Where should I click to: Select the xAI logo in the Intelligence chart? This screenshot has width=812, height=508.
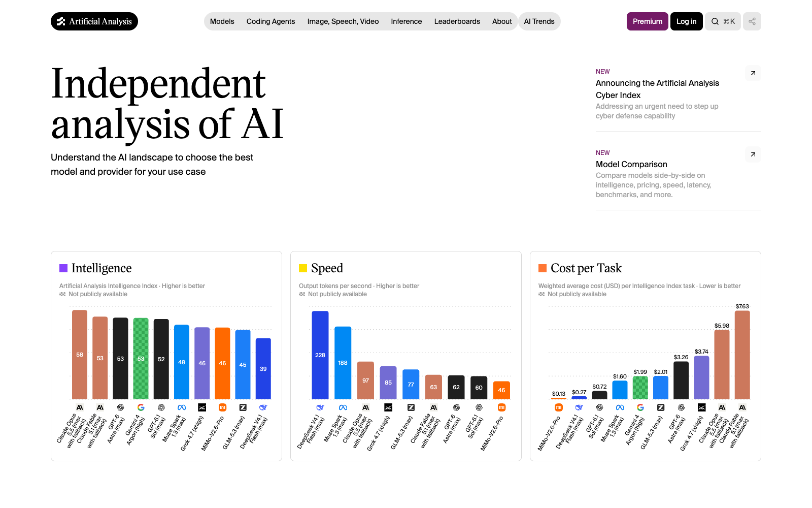pyautogui.click(x=202, y=407)
